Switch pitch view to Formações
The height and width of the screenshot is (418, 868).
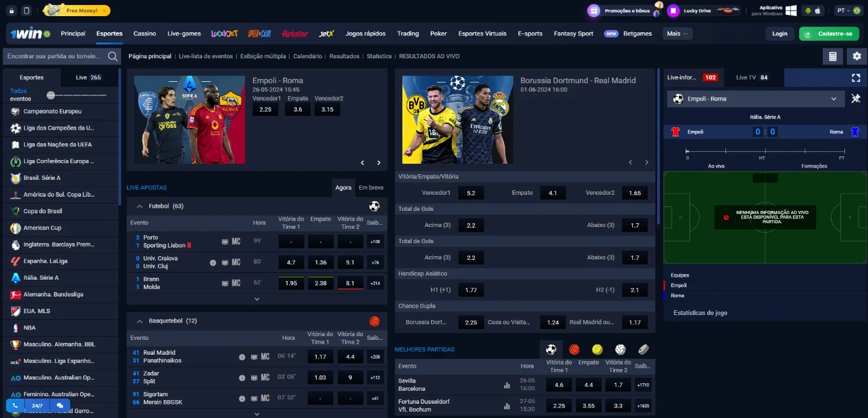click(814, 166)
